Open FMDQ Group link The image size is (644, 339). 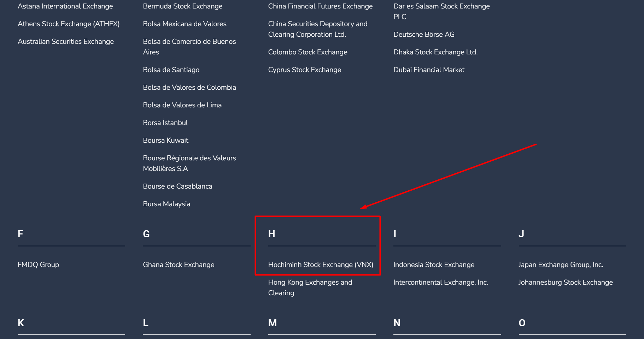(x=39, y=264)
